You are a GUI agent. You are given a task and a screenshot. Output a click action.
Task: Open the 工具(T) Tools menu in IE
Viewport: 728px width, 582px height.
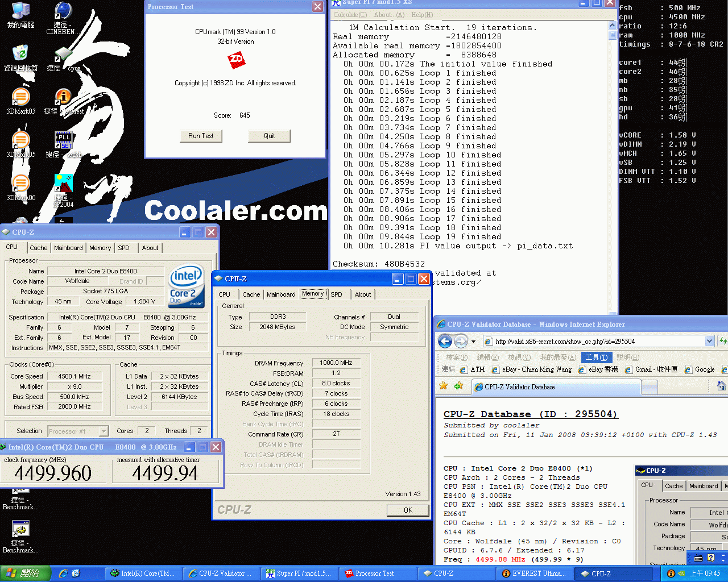click(597, 357)
